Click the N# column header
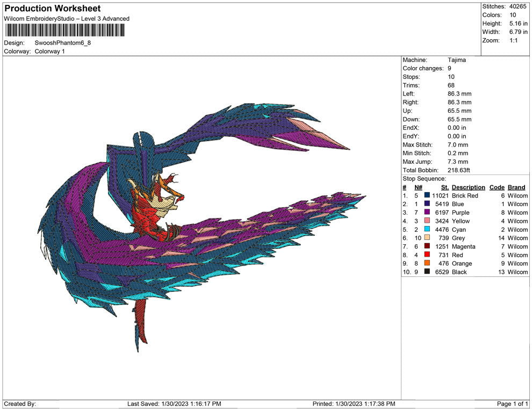Screen dimensions: 532x409 tap(418, 187)
